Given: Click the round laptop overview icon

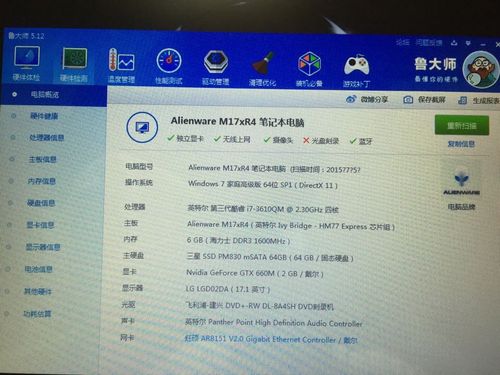Looking at the screenshot, I should coord(142,127).
